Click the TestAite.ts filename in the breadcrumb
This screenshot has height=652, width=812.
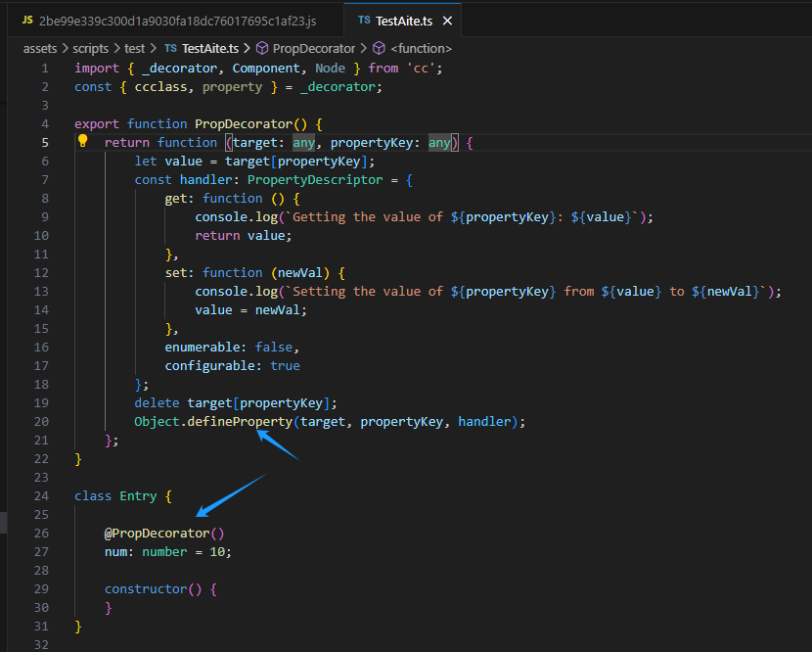point(211,48)
